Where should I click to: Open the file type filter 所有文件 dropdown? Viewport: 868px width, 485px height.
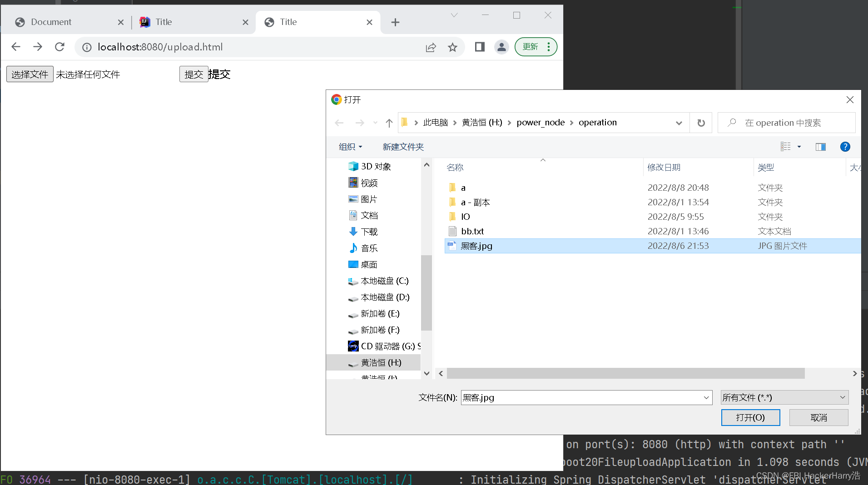pyautogui.click(x=784, y=398)
